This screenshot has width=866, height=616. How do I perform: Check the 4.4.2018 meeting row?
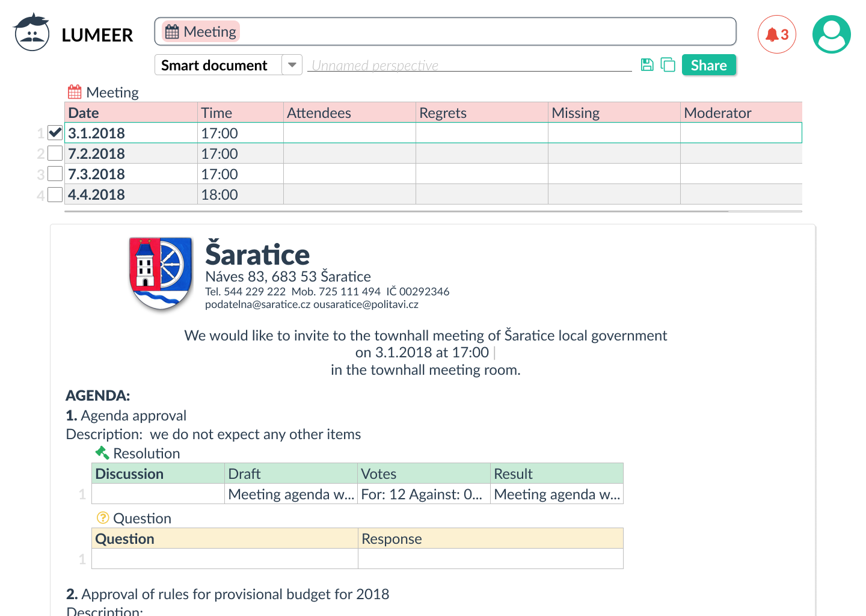click(x=55, y=194)
